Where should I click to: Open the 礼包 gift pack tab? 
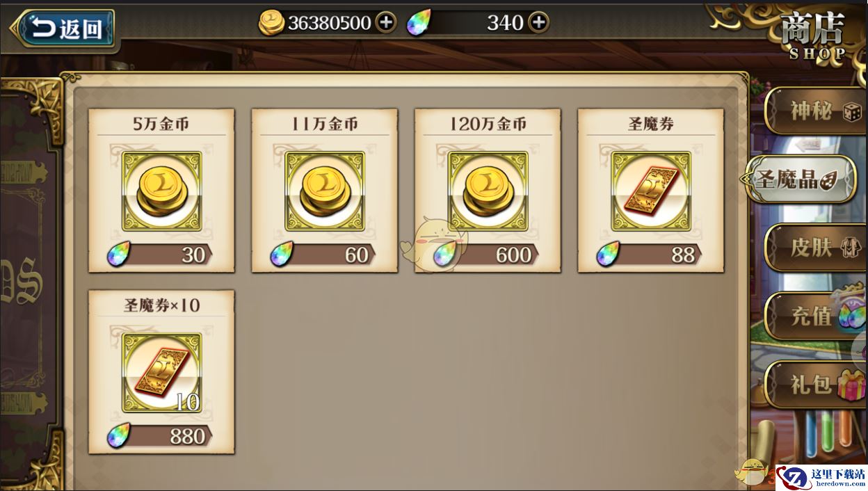point(814,384)
